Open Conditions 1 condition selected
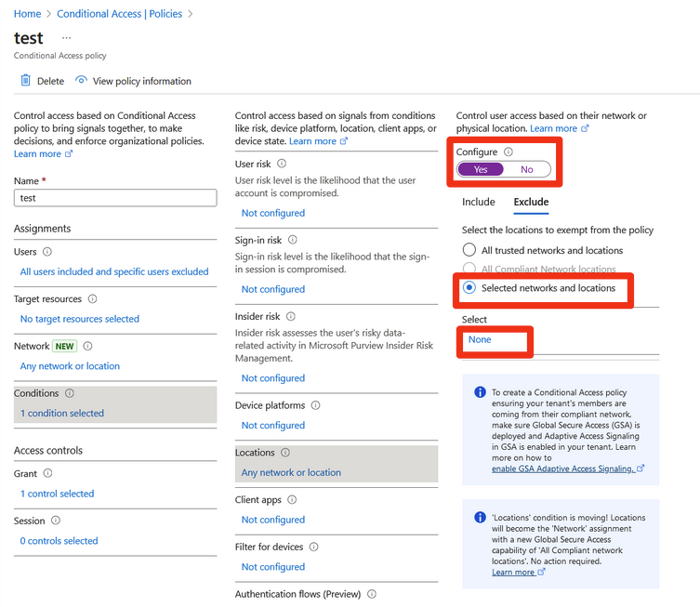 tap(62, 413)
